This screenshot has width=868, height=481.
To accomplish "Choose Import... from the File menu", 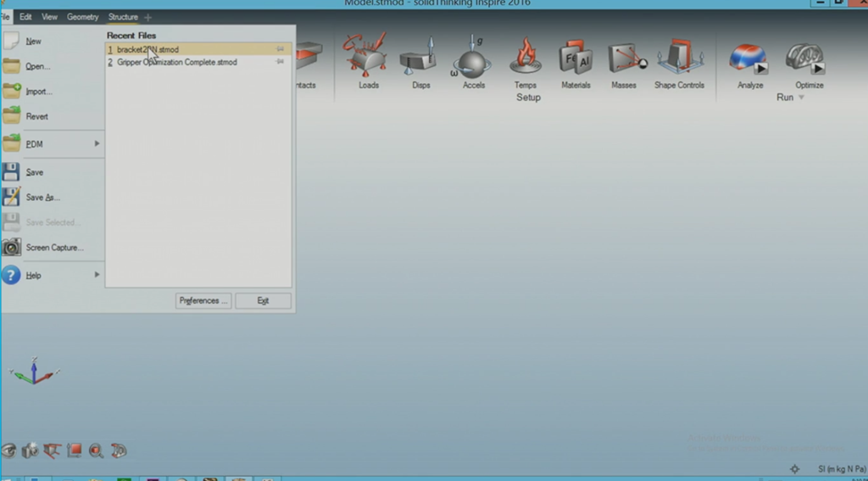I will click(52, 92).
